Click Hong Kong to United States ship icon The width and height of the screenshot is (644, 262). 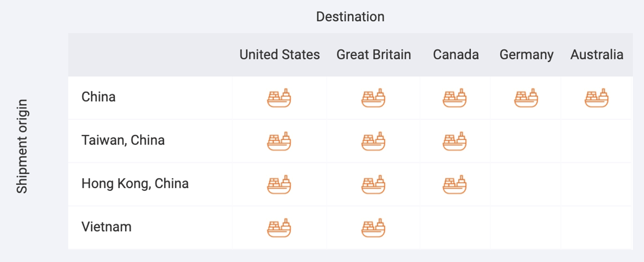(279, 185)
